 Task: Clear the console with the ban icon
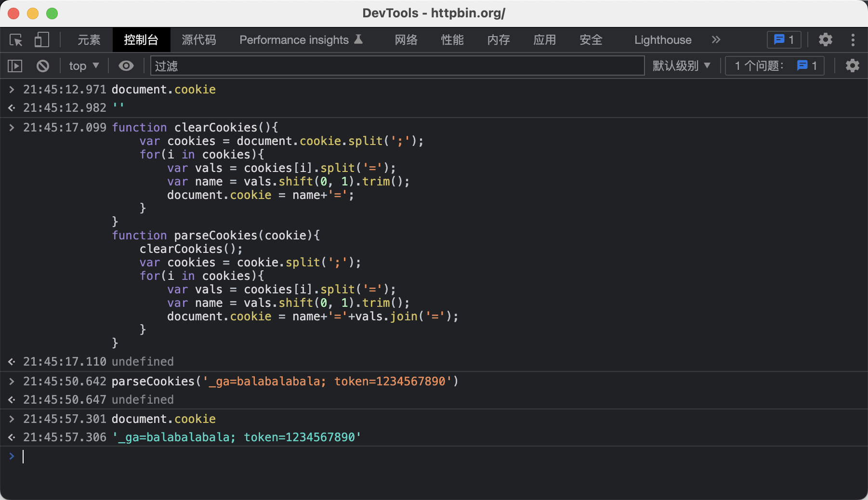[43, 66]
